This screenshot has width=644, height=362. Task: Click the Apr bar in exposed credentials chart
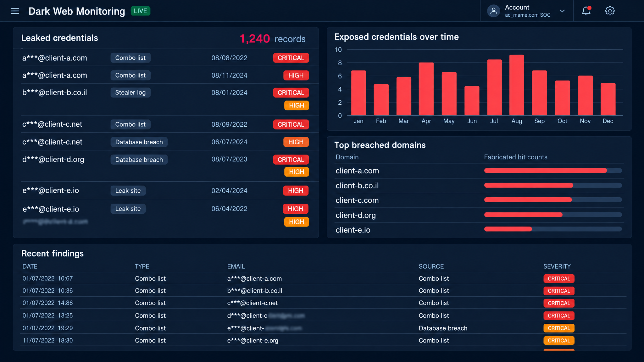(426, 89)
